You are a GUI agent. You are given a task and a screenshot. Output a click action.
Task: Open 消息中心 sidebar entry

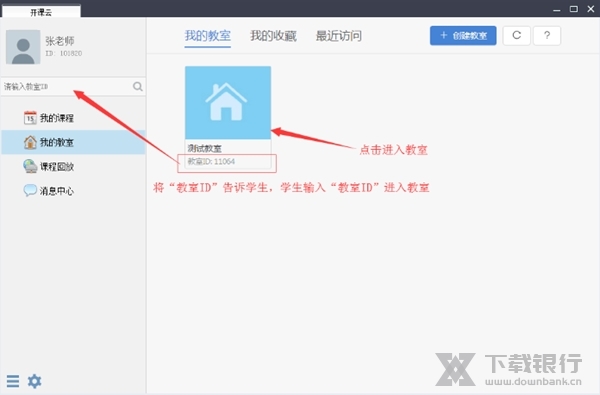[73, 191]
